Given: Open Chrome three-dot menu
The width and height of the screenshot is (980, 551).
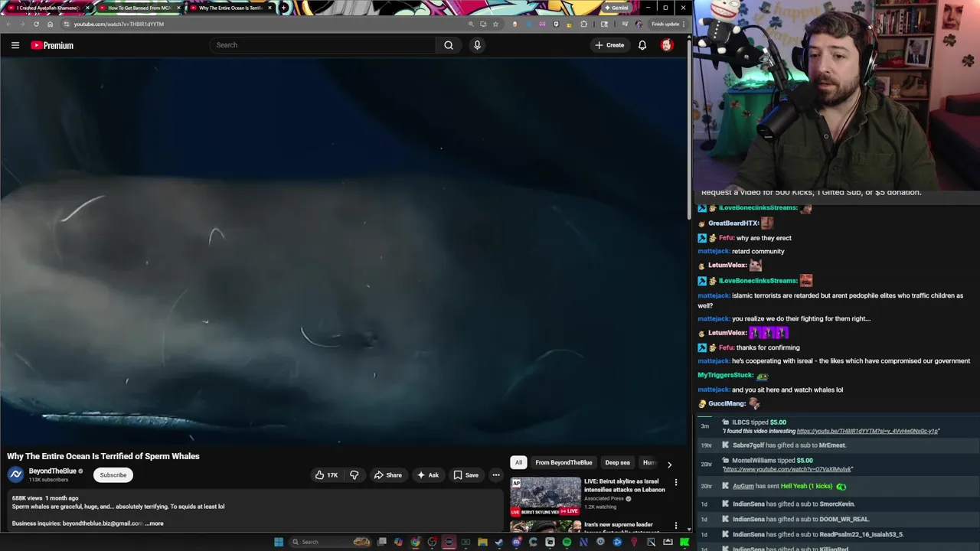Looking at the screenshot, I should [684, 24].
